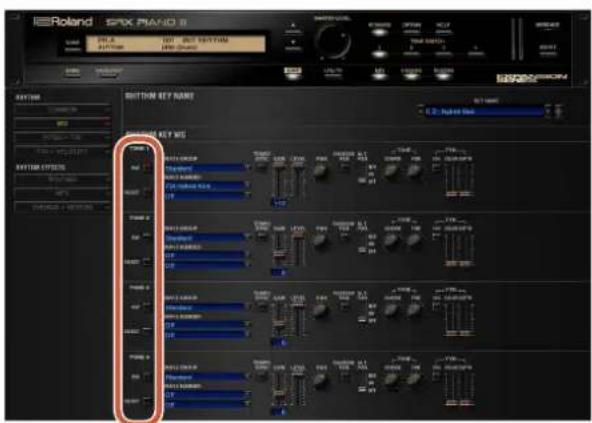This screenshot has width=592, height=423.
Task: Open Tone 3 Wave Group dropdown
Action: 208,307
